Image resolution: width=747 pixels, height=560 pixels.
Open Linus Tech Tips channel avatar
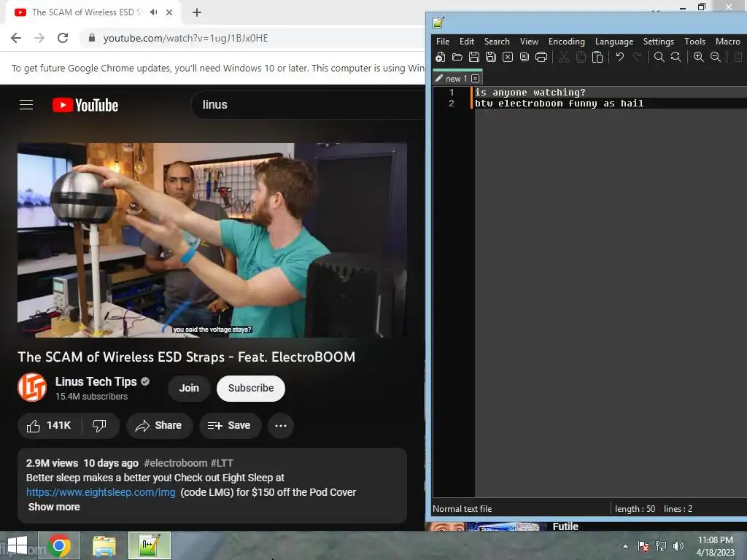coord(32,388)
